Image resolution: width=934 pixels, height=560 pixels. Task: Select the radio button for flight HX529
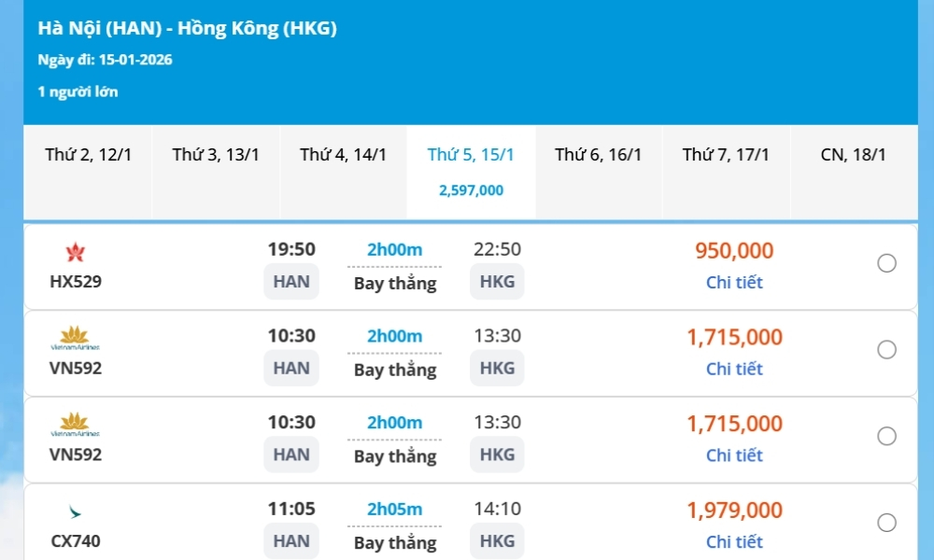[x=886, y=263]
